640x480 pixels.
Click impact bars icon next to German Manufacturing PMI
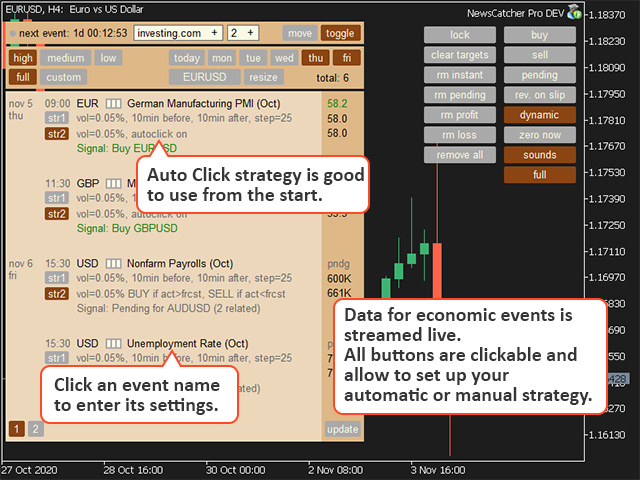point(113,104)
